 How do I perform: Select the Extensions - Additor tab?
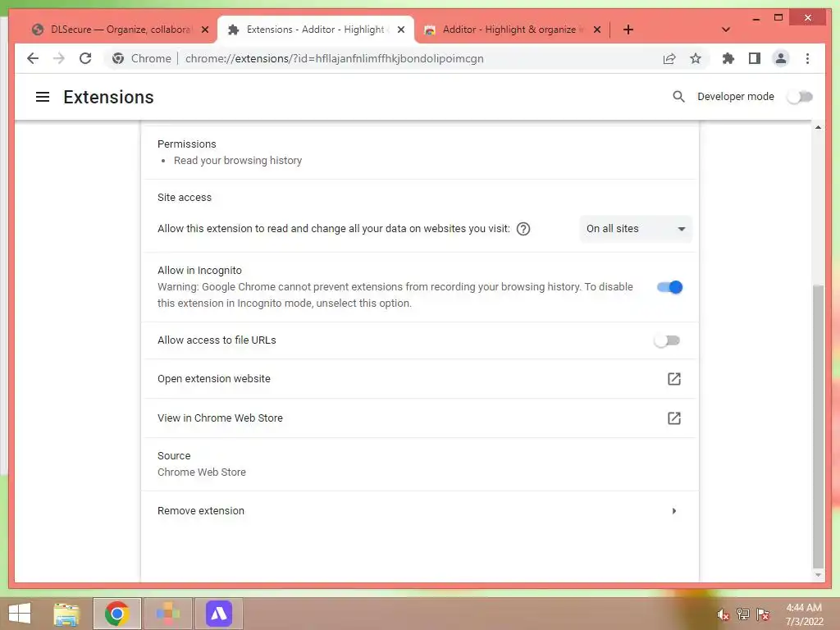tap(316, 30)
